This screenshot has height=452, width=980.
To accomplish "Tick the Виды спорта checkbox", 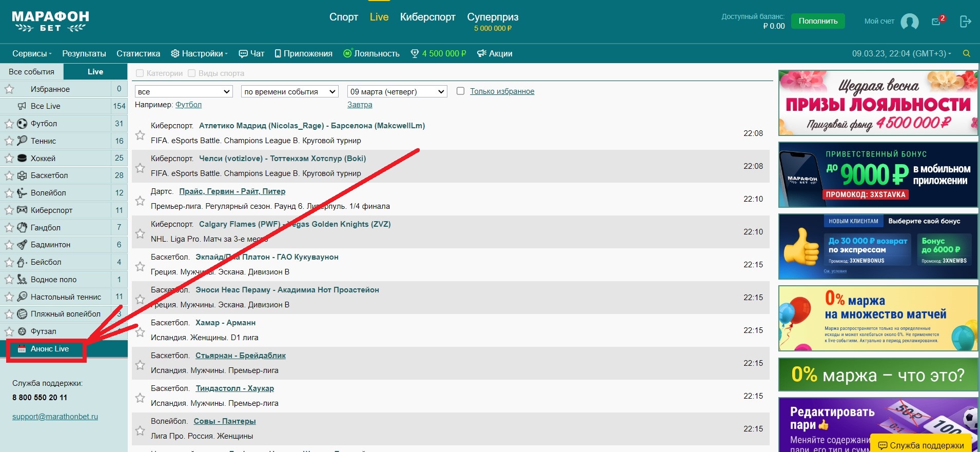I will point(192,73).
